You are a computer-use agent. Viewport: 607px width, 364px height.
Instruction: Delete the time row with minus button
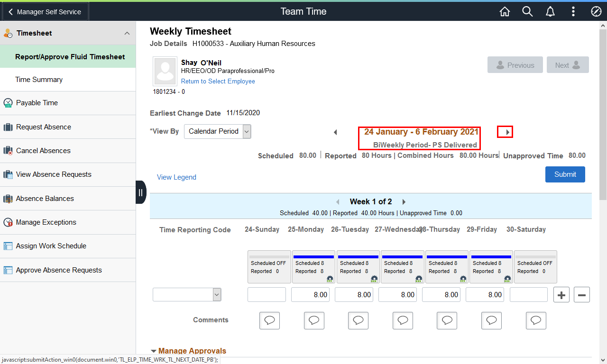(x=582, y=295)
